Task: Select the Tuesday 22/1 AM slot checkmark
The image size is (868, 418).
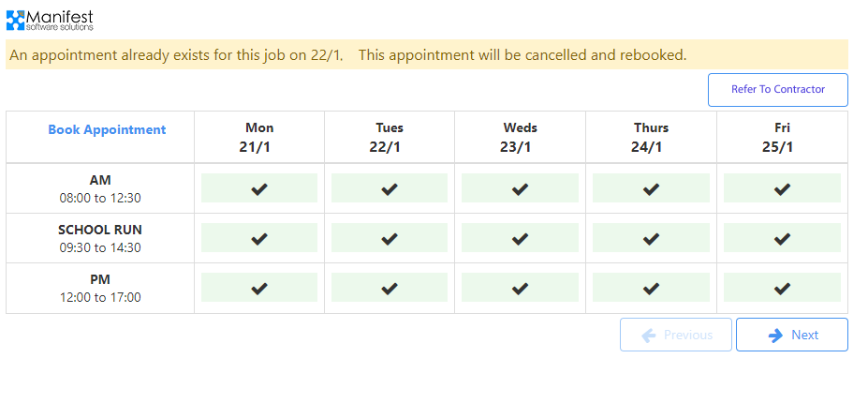Action: pos(390,188)
